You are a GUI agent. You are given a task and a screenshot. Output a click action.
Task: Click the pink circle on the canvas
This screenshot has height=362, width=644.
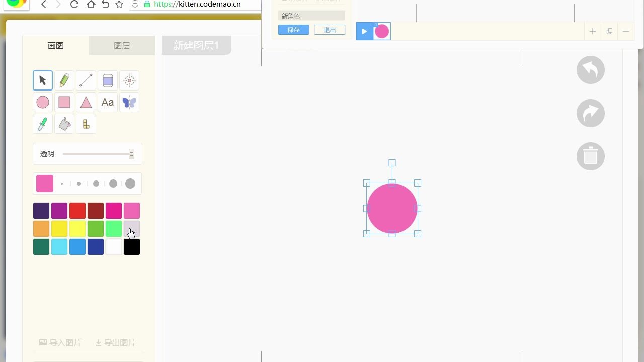coord(392,208)
